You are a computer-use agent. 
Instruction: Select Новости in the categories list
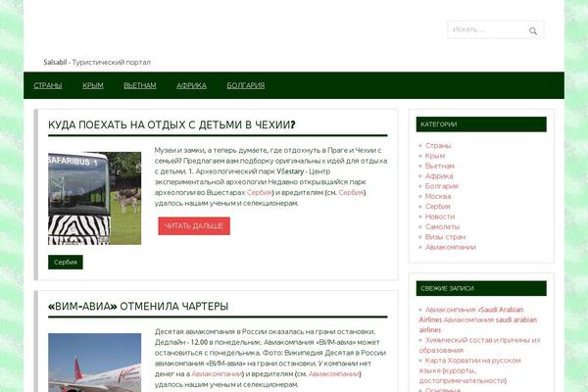coord(439,217)
